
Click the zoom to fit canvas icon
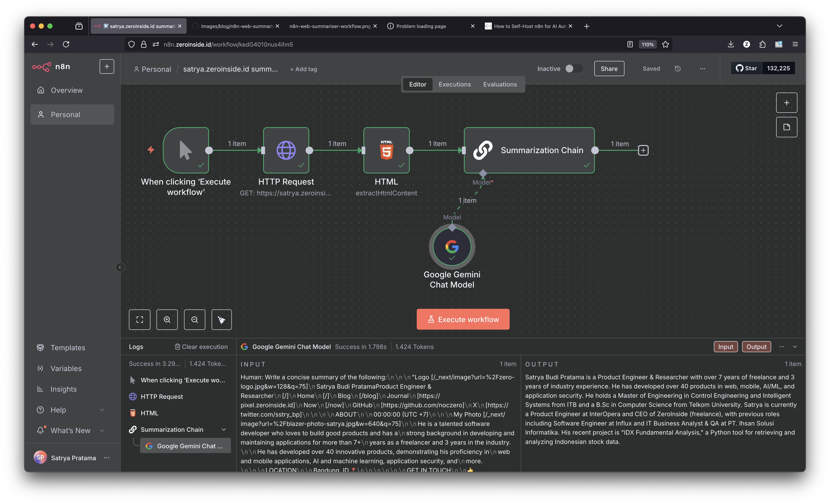click(x=140, y=319)
